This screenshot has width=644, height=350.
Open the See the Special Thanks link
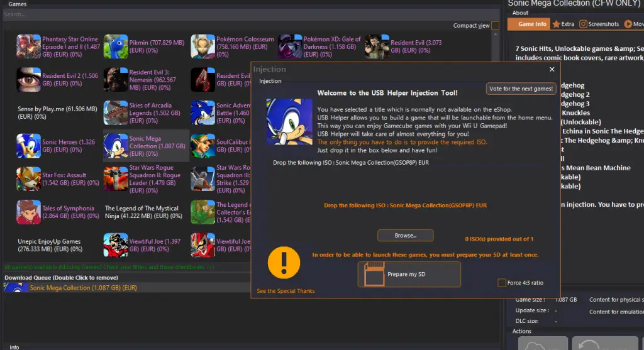[286, 291]
